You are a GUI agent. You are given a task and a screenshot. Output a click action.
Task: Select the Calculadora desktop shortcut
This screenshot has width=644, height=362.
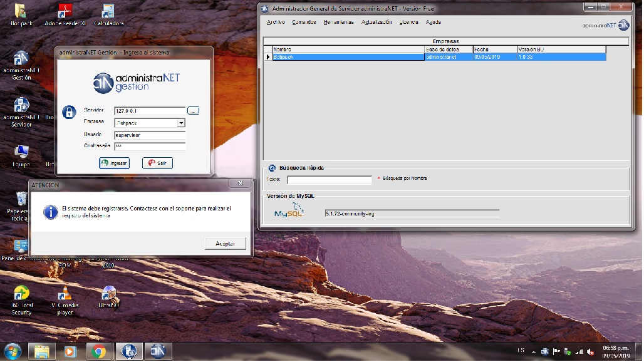(x=108, y=15)
